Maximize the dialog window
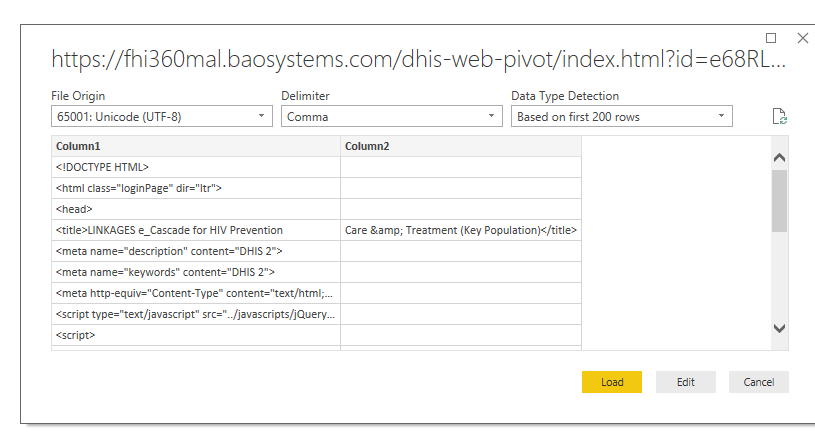 tap(771, 37)
